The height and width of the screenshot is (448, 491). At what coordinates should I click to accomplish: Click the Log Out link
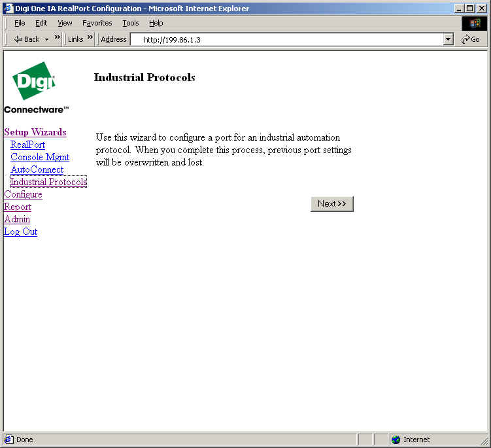pos(20,232)
